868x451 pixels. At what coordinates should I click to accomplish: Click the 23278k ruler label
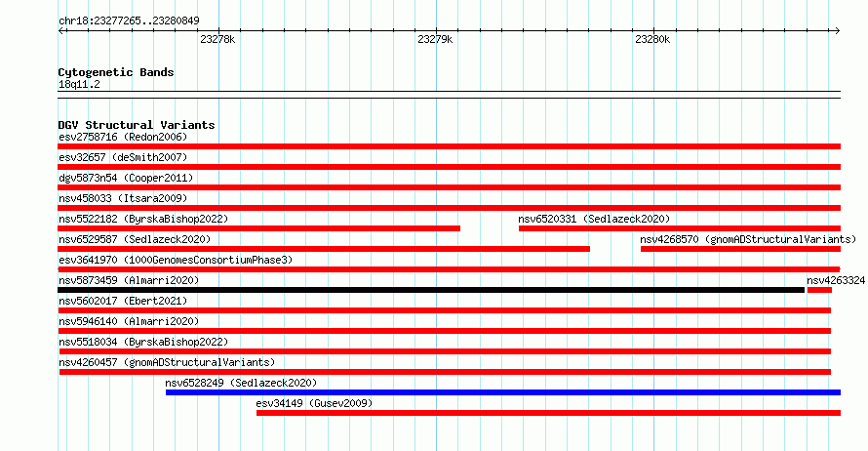[x=217, y=39]
